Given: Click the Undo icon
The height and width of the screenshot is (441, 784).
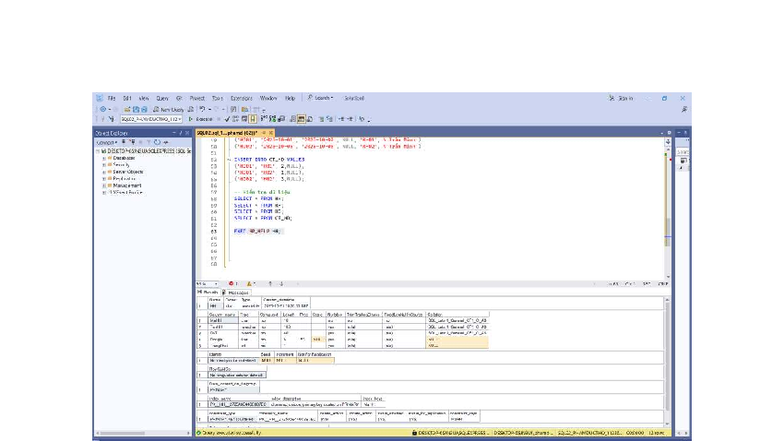Looking at the screenshot, I should click(202, 109).
